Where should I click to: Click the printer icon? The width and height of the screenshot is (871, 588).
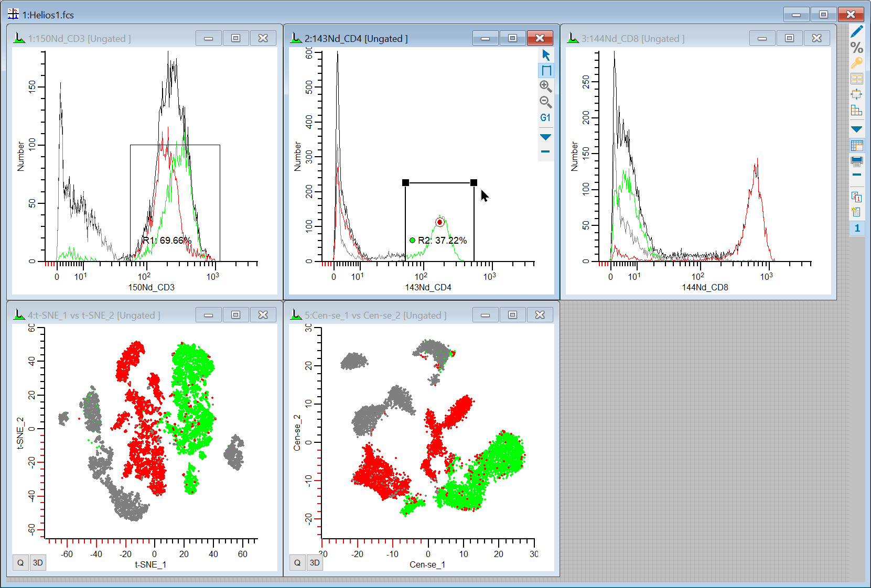(856, 161)
